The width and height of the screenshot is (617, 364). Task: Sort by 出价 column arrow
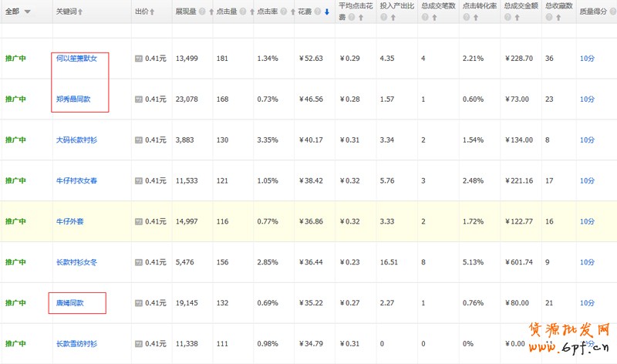pyautogui.click(x=152, y=12)
